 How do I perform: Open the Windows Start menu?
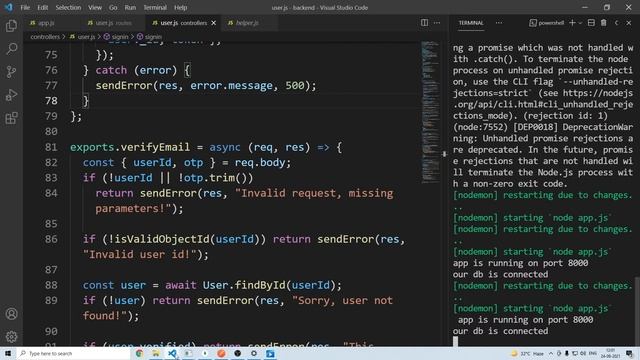click(8, 353)
